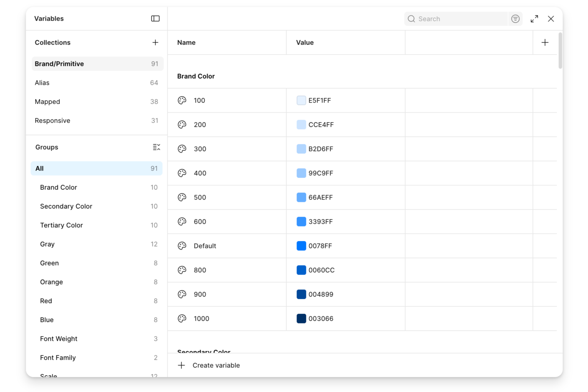588x392 pixels.
Task: Click the palette icon for variable 1000
Action: tap(182, 318)
